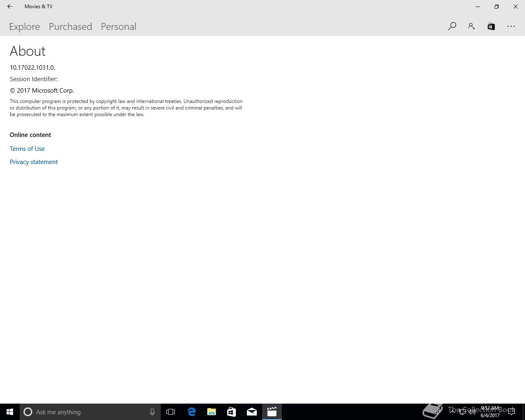Viewport: 525px width, 420px height.
Task: Open File Explorer from taskbar
Action: click(212, 412)
